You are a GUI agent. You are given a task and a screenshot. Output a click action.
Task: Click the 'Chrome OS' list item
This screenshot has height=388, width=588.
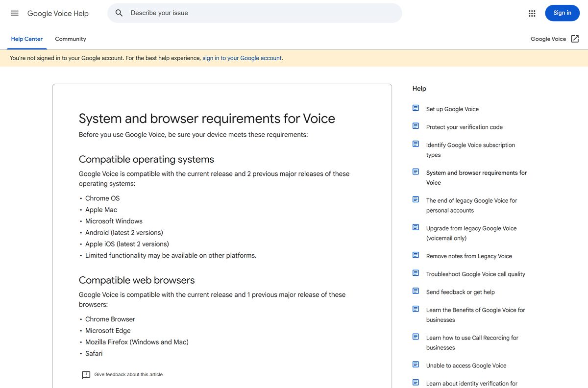102,198
